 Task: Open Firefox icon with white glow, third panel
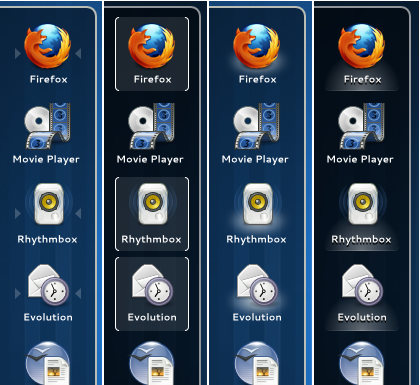click(257, 46)
